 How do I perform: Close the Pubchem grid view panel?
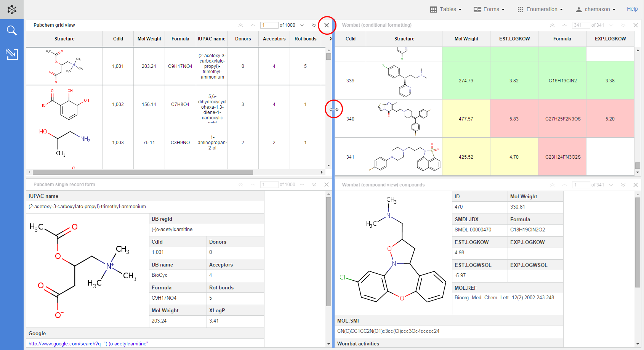(327, 25)
